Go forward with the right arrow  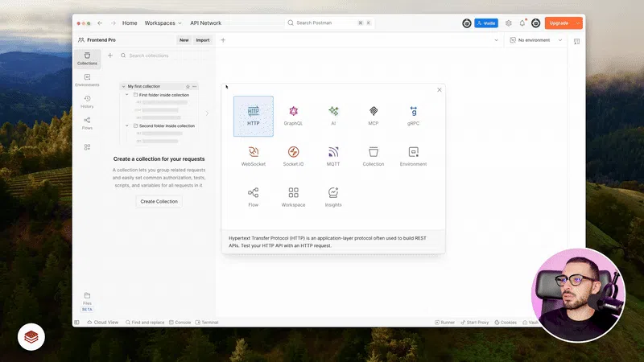[x=113, y=23]
